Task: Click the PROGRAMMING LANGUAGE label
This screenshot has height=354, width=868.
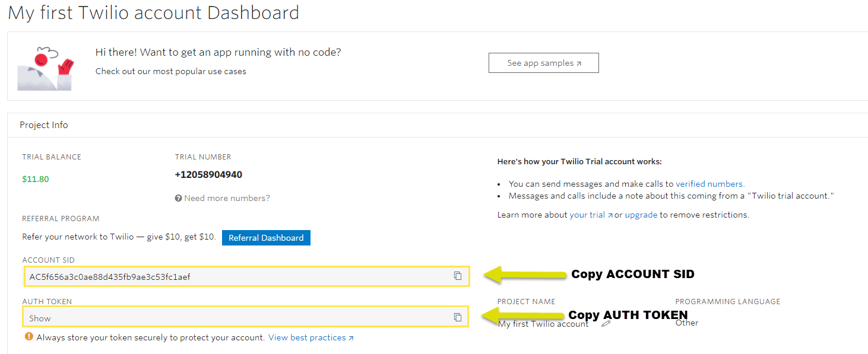Action: (727, 302)
